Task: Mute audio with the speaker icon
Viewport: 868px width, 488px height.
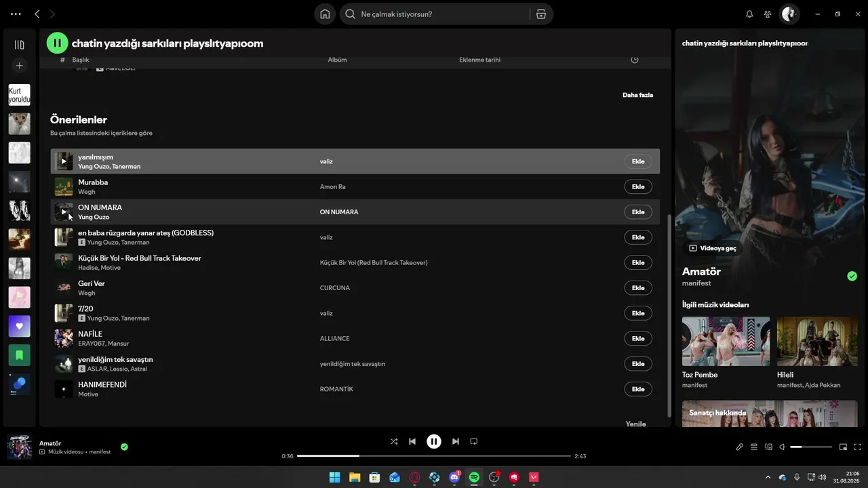Action: (783, 447)
